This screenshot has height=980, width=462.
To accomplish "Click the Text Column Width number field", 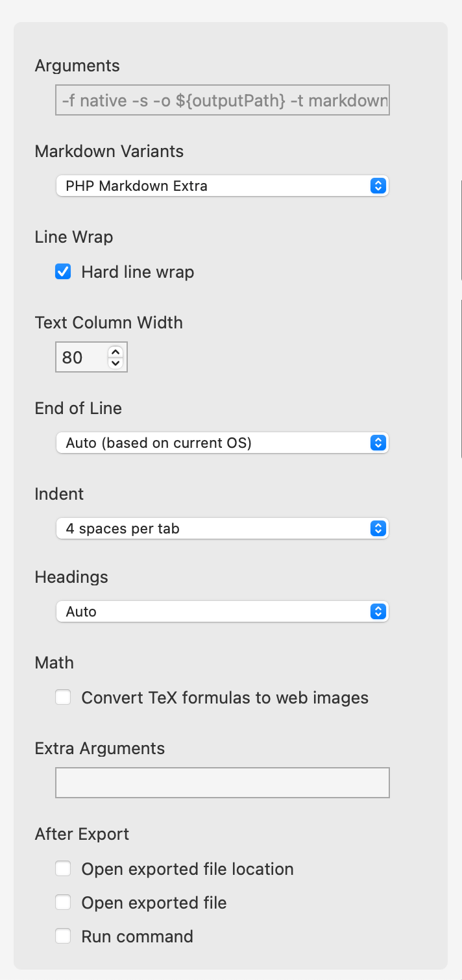I will point(80,358).
